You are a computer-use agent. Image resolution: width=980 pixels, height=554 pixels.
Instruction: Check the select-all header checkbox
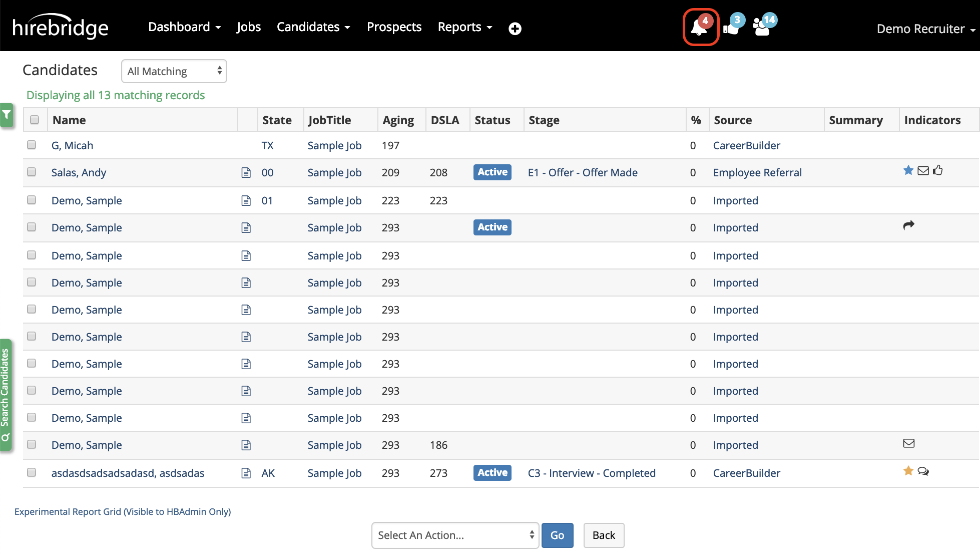[35, 120]
